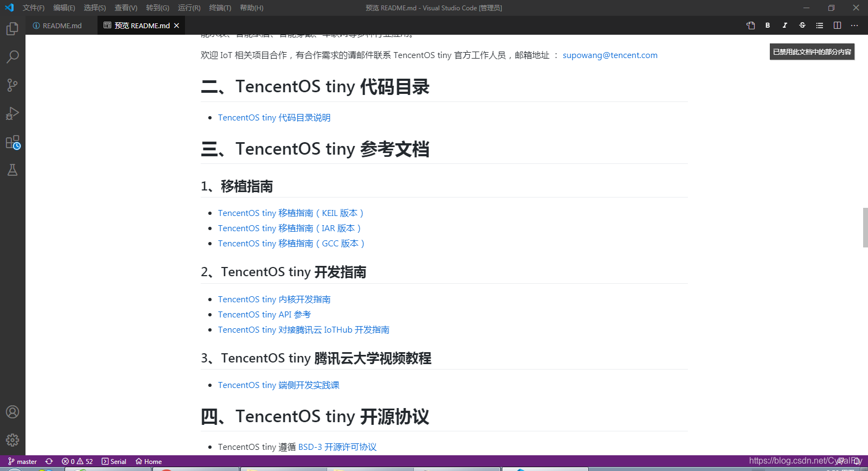Click the 1、移植指南 heading
This screenshot has height=471, width=868.
[x=237, y=186]
